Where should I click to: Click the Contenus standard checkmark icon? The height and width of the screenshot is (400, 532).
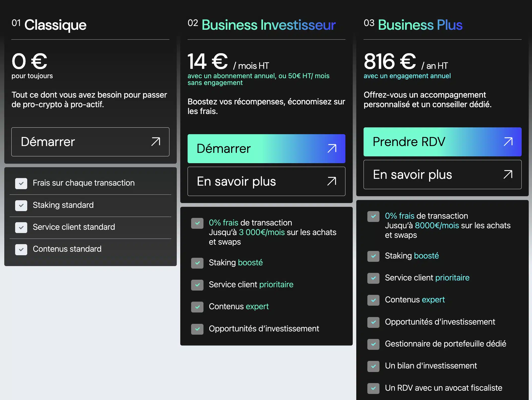(x=21, y=249)
